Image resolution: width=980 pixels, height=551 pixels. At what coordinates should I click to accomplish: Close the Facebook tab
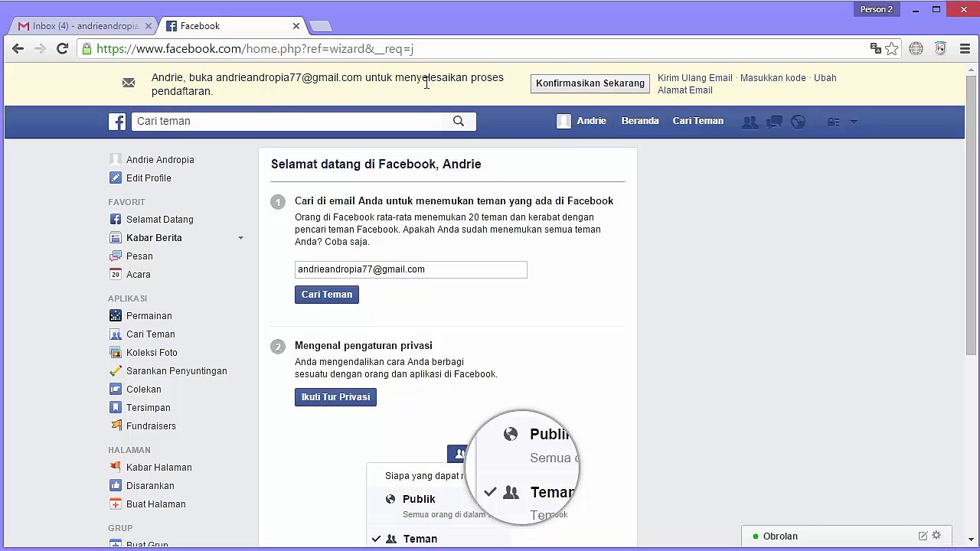click(x=296, y=26)
